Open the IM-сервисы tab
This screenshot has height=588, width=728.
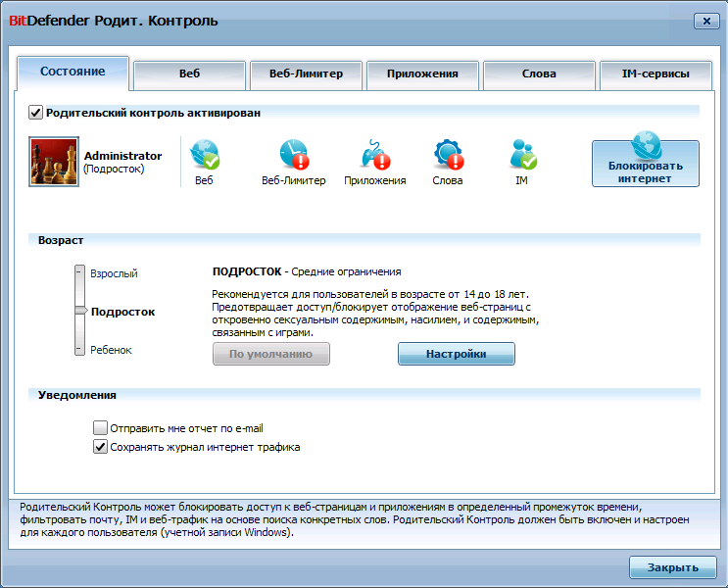pyautogui.click(x=655, y=74)
